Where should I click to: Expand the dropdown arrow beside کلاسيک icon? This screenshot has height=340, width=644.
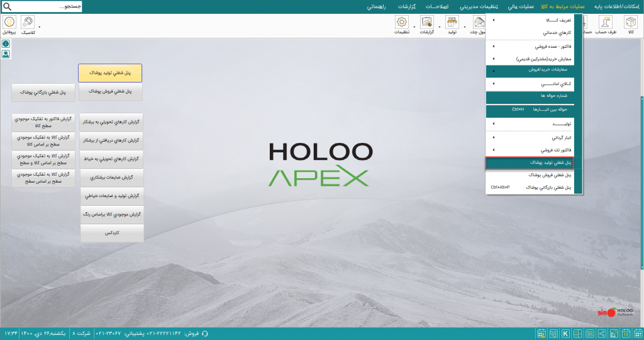(40, 27)
